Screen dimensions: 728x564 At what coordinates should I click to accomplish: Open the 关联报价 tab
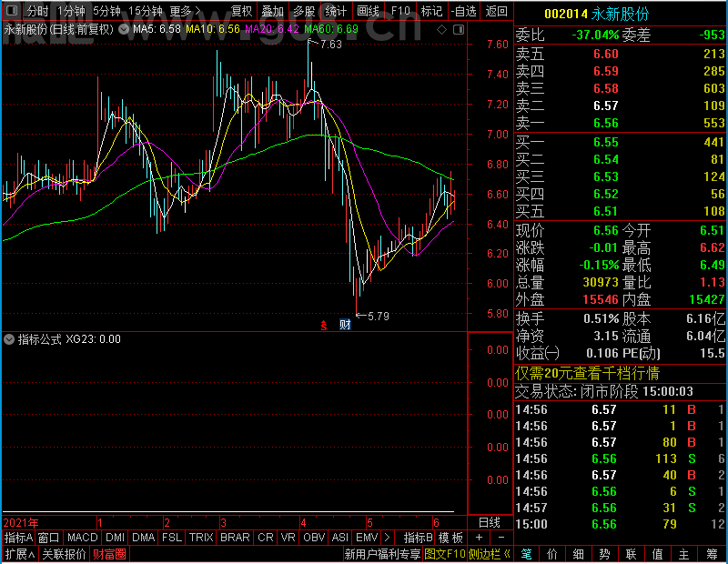[64, 554]
